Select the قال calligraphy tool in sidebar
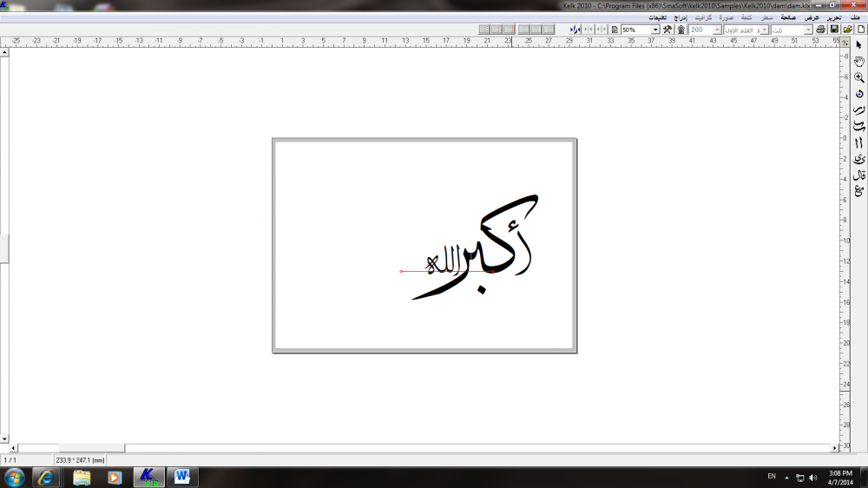Viewport: 868px width, 488px height. coord(858,175)
